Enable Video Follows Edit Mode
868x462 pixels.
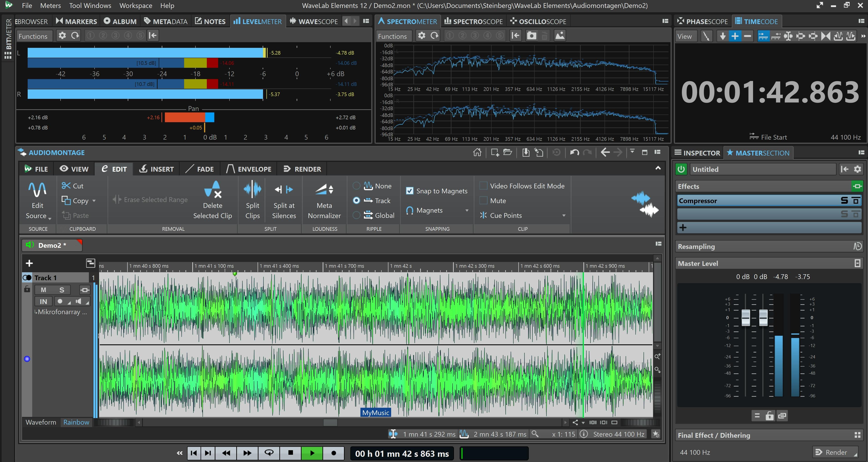pos(483,186)
